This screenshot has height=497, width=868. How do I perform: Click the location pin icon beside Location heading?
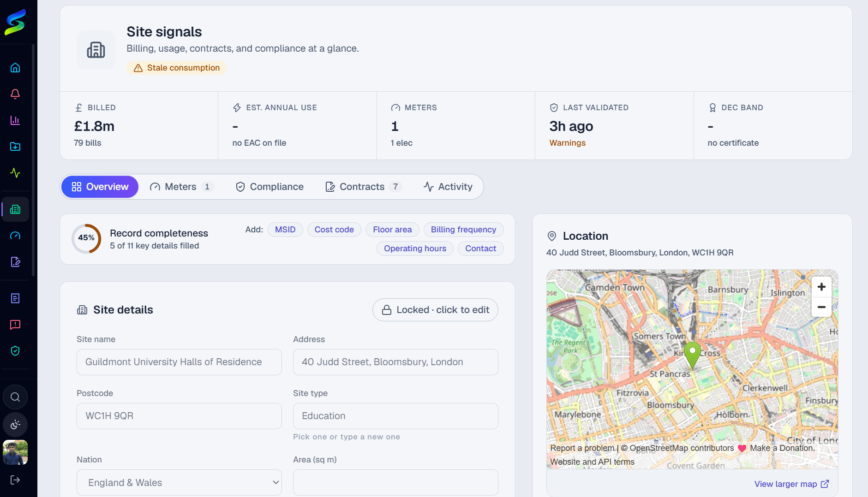[551, 236]
